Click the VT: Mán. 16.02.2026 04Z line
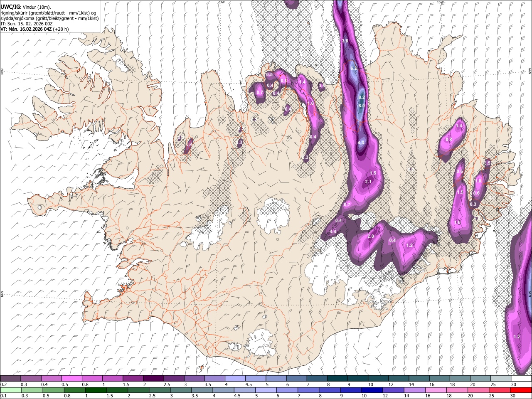This screenshot has width=532, height=399. 34,29
